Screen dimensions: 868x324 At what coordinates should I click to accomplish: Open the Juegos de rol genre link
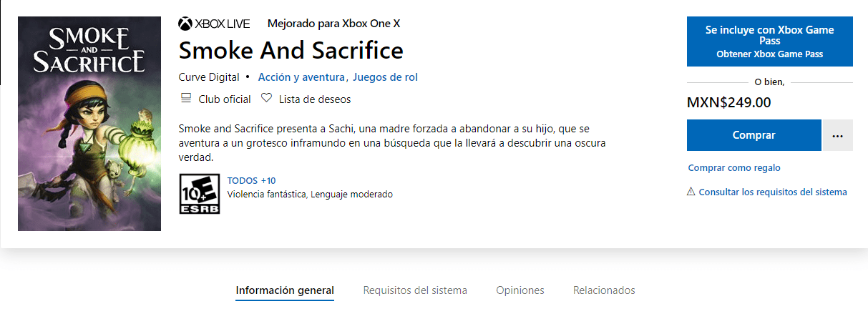[x=385, y=77]
